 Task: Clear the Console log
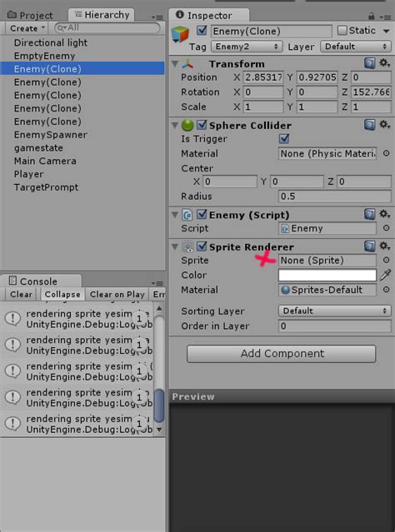22,294
